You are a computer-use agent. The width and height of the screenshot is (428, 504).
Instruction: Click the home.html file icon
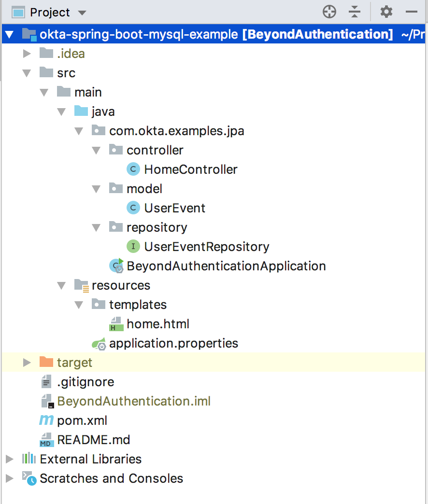coord(116,324)
